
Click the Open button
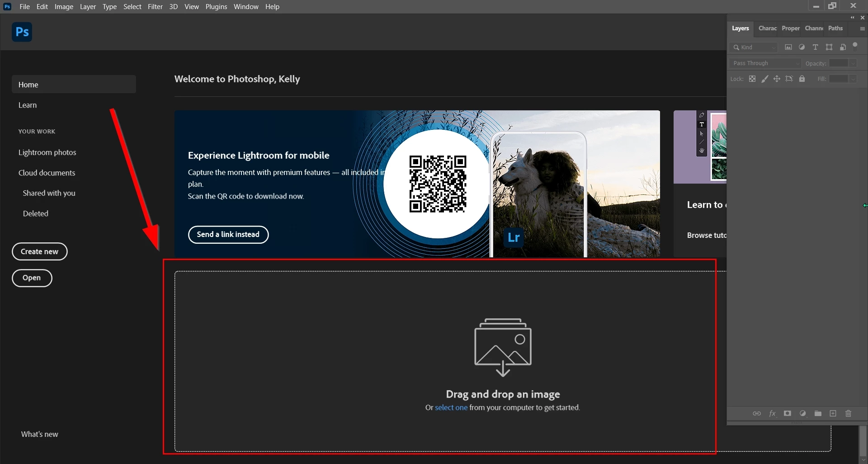click(x=32, y=278)
